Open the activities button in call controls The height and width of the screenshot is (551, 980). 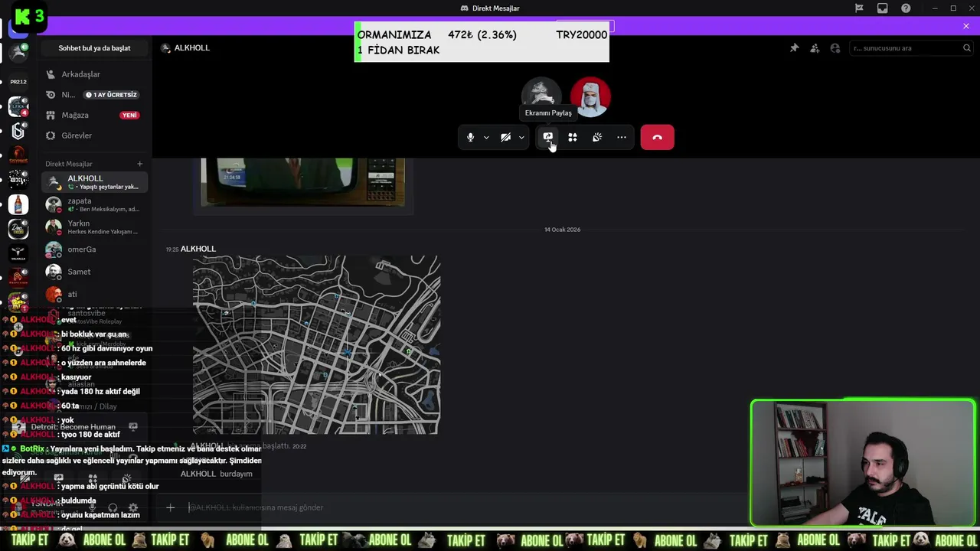[x=573, y=138]
